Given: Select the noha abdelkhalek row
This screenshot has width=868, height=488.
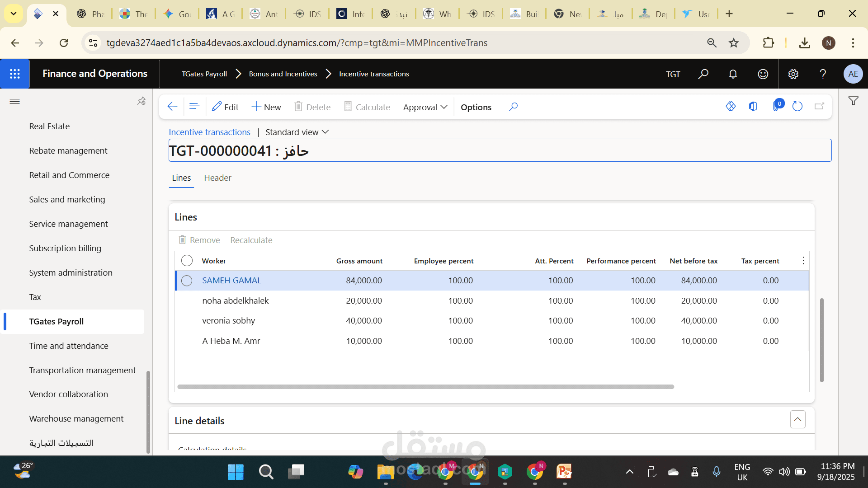Looking at the screenshot, I should [492, 301].
